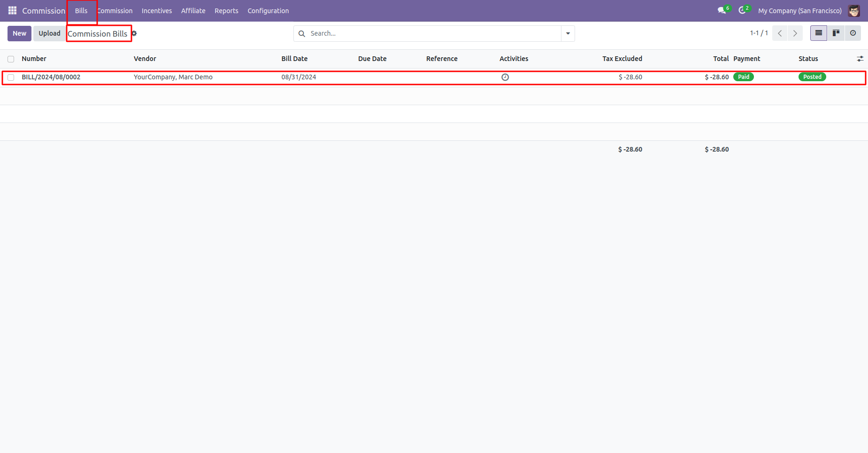Open the optional columns adjuster

point(860,59)
